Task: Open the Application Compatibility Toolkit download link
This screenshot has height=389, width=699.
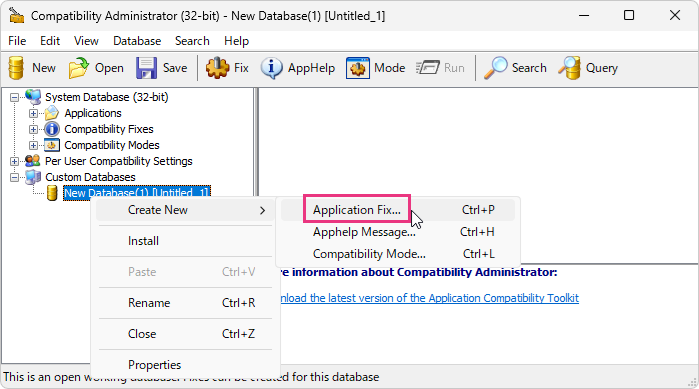Action: tap(429, 298)
